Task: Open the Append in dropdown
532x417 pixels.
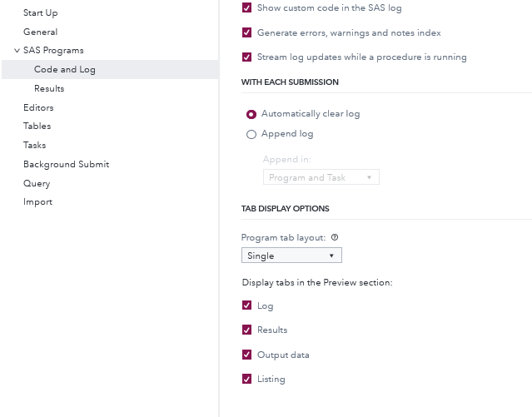Action: (321, 177)
